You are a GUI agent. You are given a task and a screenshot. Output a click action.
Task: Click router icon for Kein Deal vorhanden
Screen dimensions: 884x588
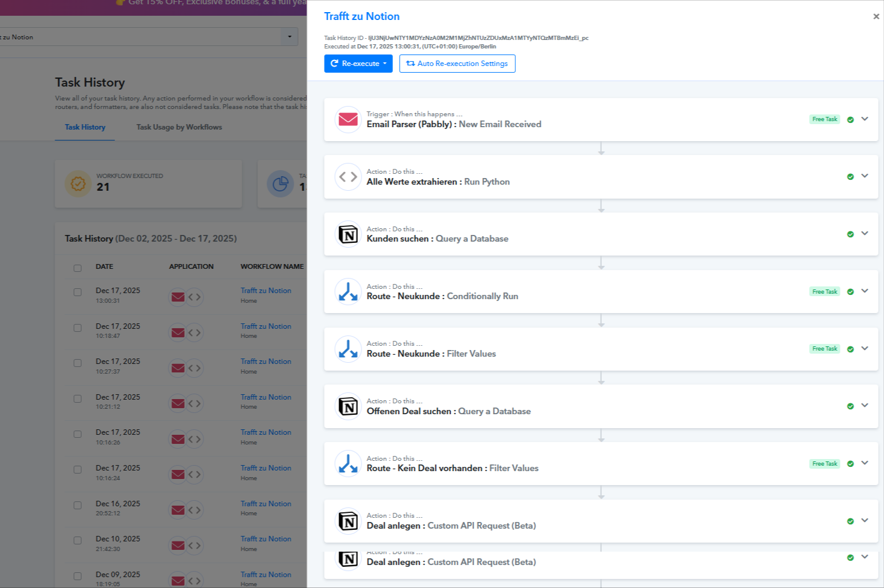point(348,464)
